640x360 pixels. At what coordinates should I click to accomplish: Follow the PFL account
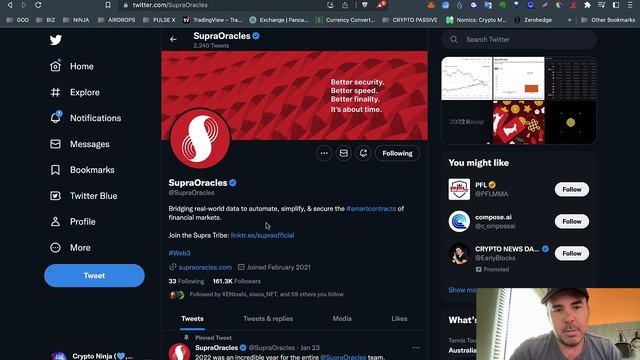coord(571,189)
